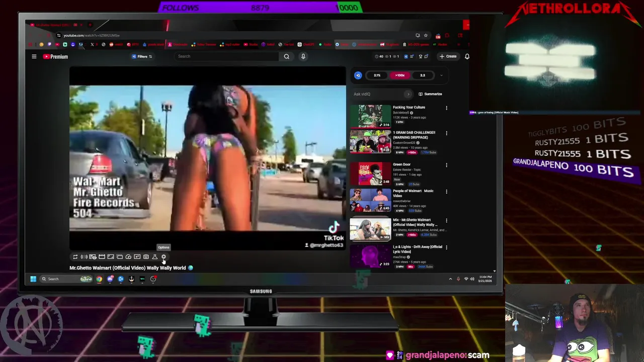Select the >100x vidIQ pill

pos(400,75)
